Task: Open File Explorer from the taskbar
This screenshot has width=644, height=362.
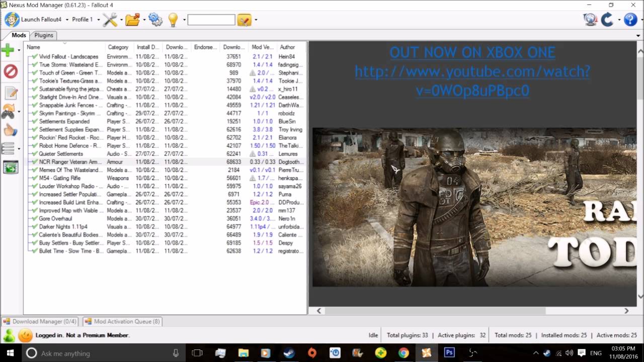Action: tap(243, 353)
